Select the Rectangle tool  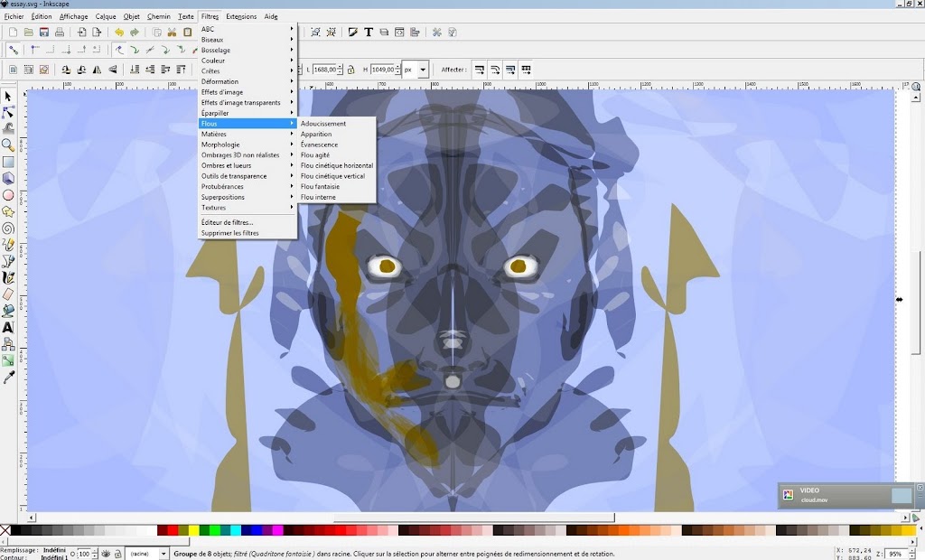[8, 162]
